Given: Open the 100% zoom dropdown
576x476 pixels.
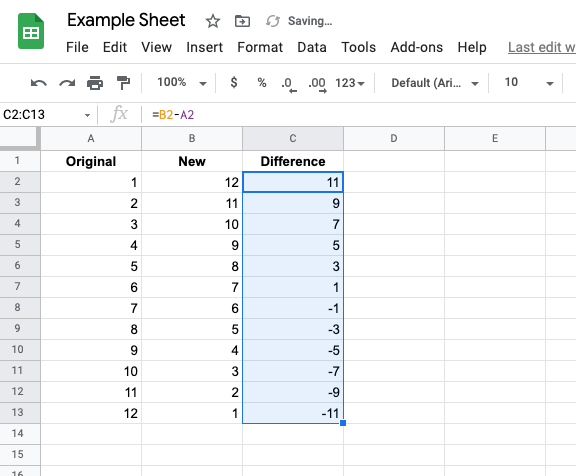Looking at the screenshot, I should point(181,83).
